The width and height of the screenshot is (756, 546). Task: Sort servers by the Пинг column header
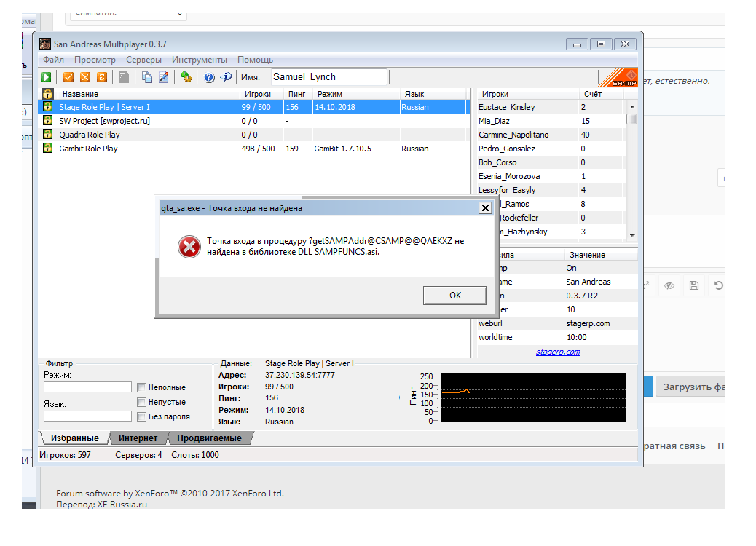click(297, 94)
